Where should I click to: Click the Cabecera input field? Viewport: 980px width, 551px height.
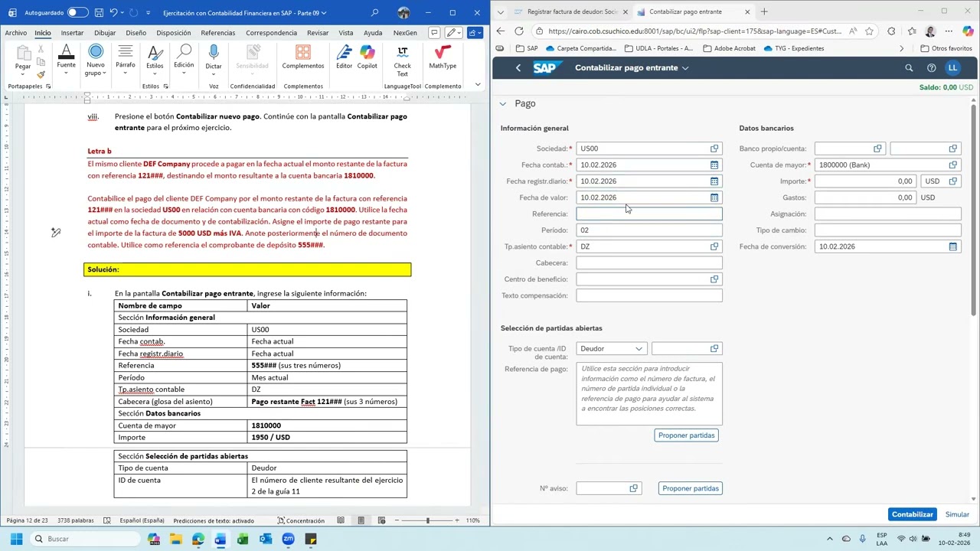(649, 262)
